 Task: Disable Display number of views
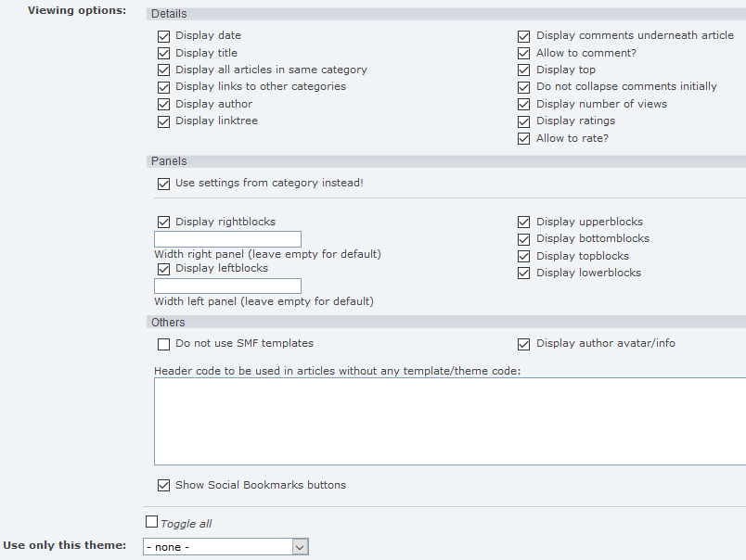[x=524, y=104]
